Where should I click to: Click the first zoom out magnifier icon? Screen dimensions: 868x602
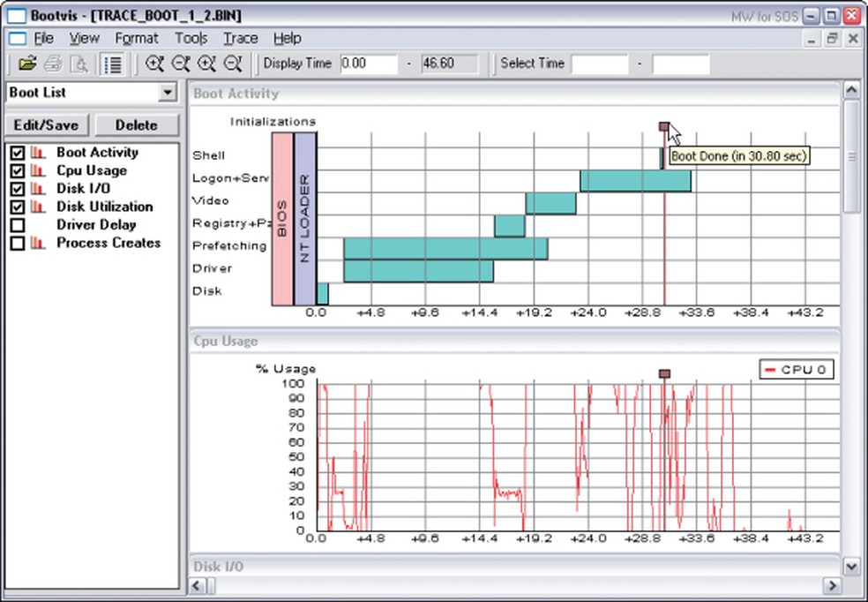[180, 64]
